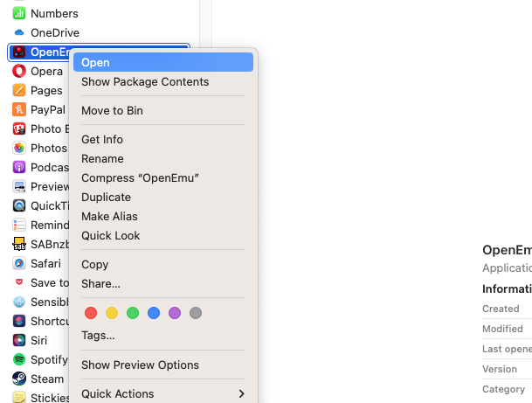This screenshot has width=532, height=403.
Task: Click the Created label in preview pane
Action: (501, 309)
